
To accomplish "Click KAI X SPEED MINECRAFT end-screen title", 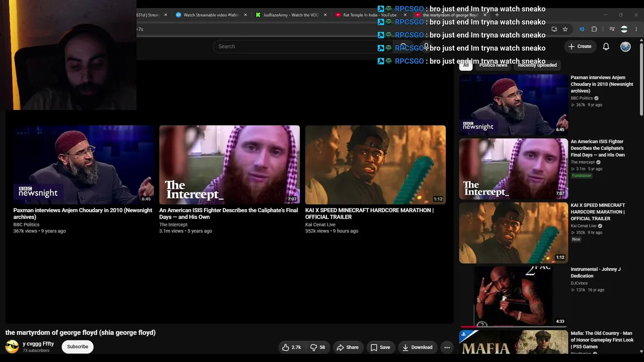I will coord(369,214).
